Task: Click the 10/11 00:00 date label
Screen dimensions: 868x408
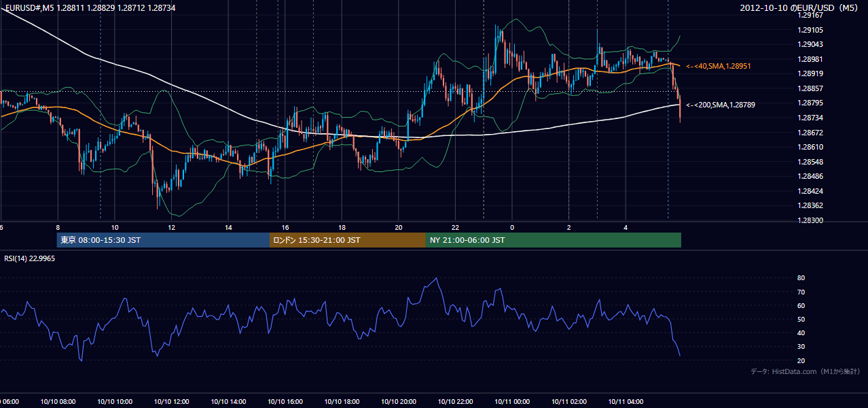Action: tap(512, 401)
